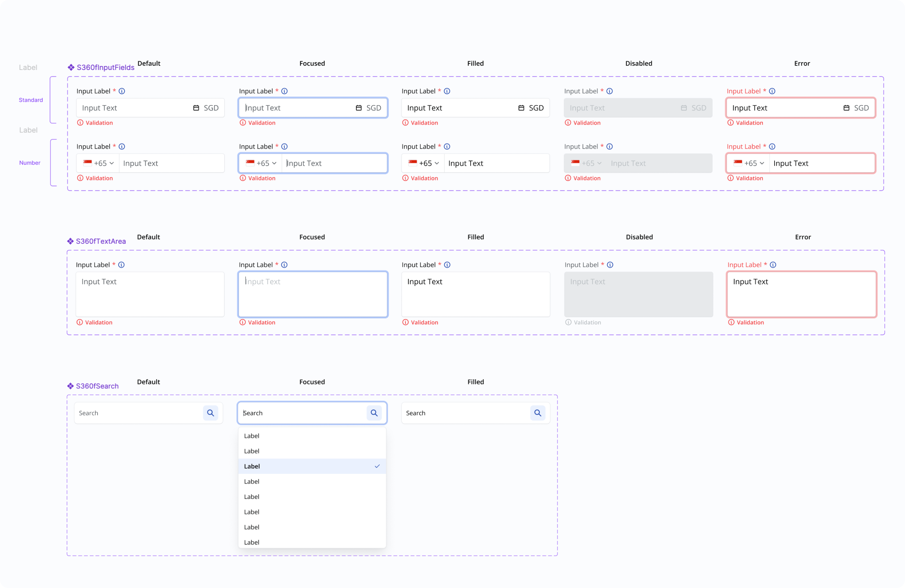Click the Error heading above text areas
905x588 pixels.
(803, 237)
